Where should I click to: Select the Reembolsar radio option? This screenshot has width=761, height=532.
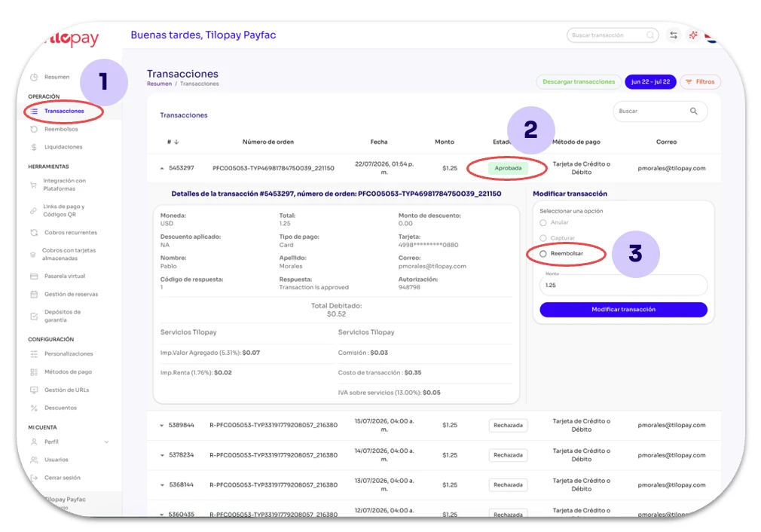click(x=543, y=254)
